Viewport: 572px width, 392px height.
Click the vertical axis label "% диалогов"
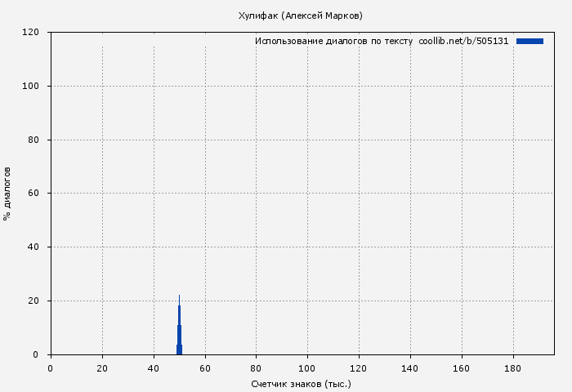pyautogui.click(x=7, y=194)
